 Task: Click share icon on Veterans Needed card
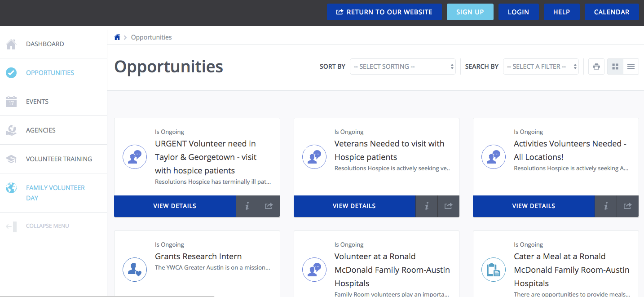449,206
